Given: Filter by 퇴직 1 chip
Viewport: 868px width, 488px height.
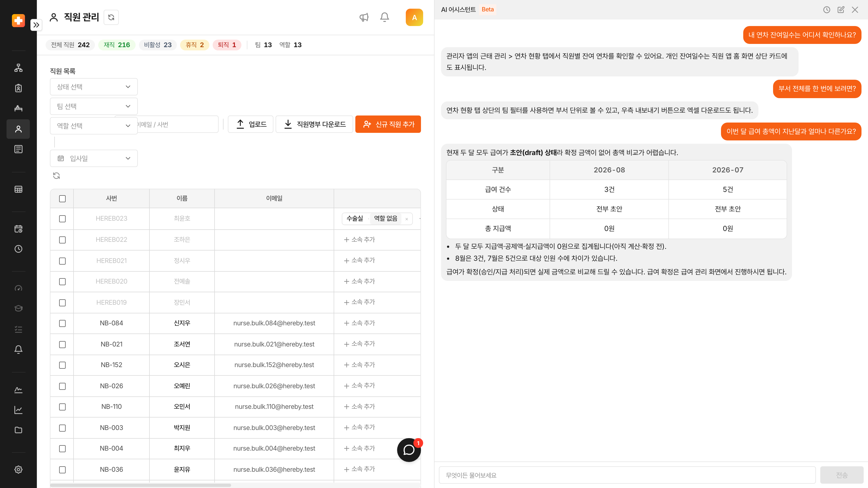Looking at the screenshot, I should (227, 45).
